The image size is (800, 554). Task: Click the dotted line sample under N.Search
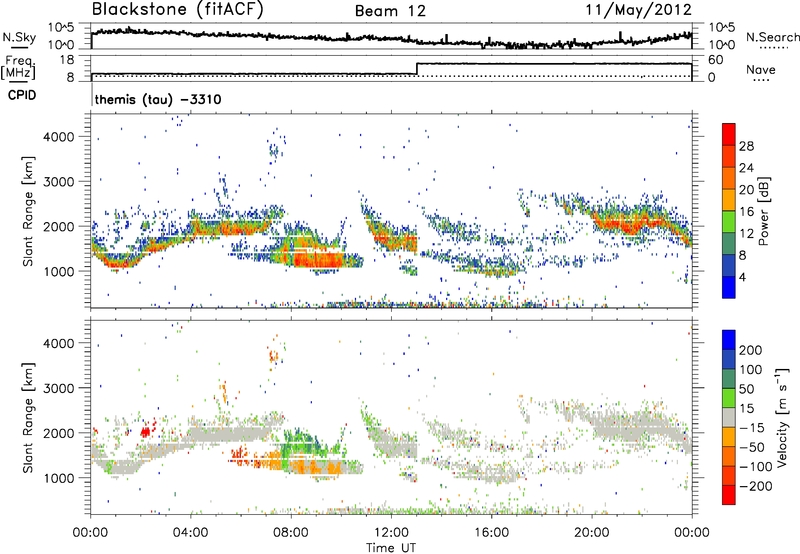click(774, 47)
